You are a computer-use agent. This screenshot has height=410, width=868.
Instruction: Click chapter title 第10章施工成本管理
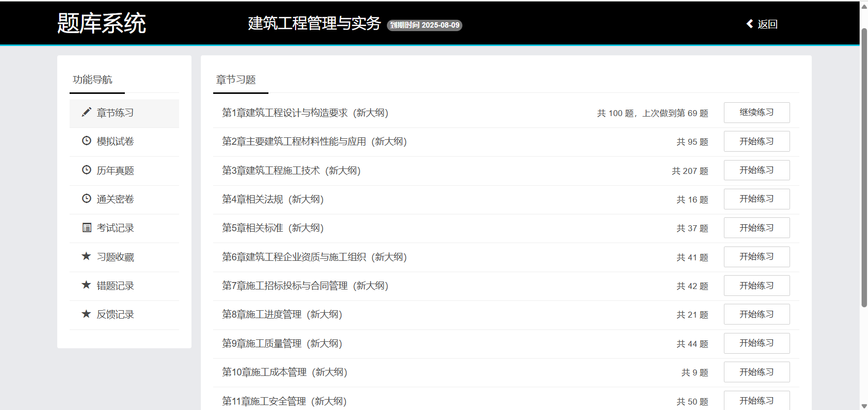pyautogui.click(x=285, y=372)
